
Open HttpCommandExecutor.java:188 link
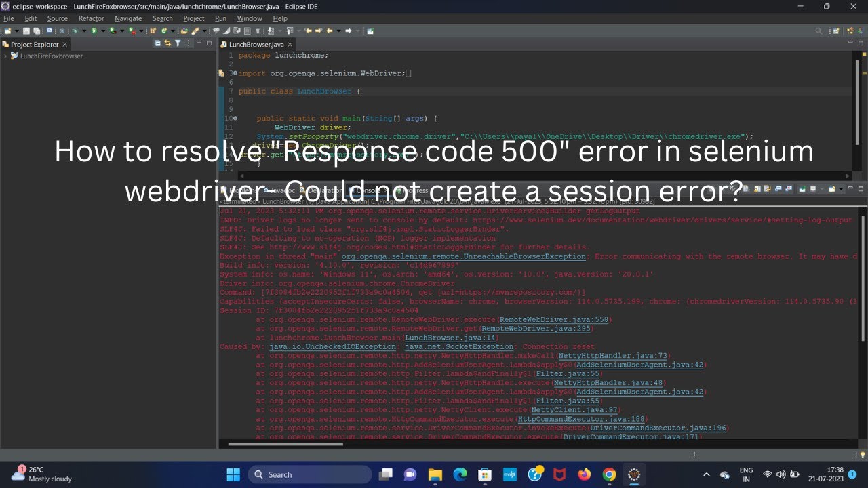[581, 419]
